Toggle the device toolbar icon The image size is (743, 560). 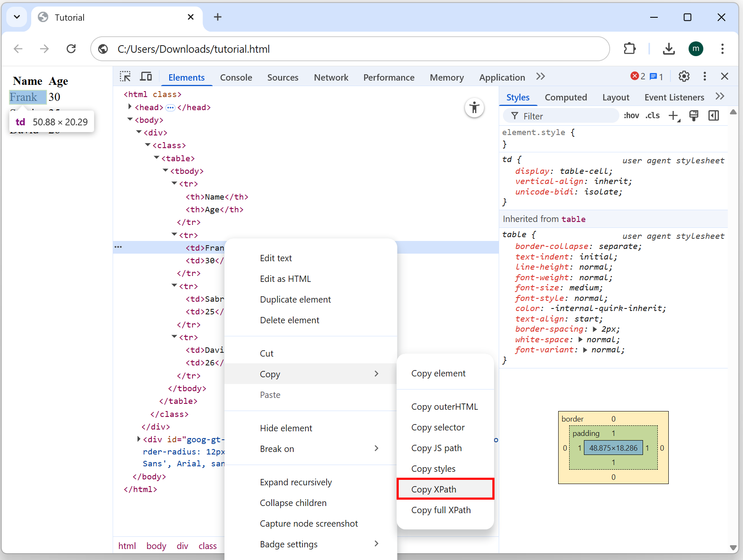tap(146, 77)
